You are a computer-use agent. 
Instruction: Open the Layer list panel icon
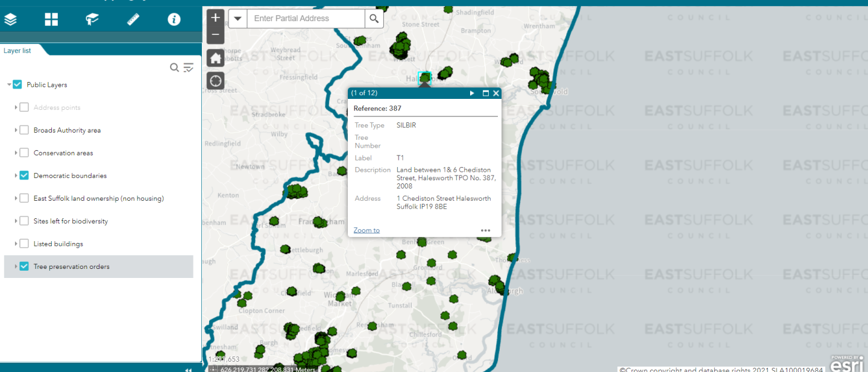[10, 19]
